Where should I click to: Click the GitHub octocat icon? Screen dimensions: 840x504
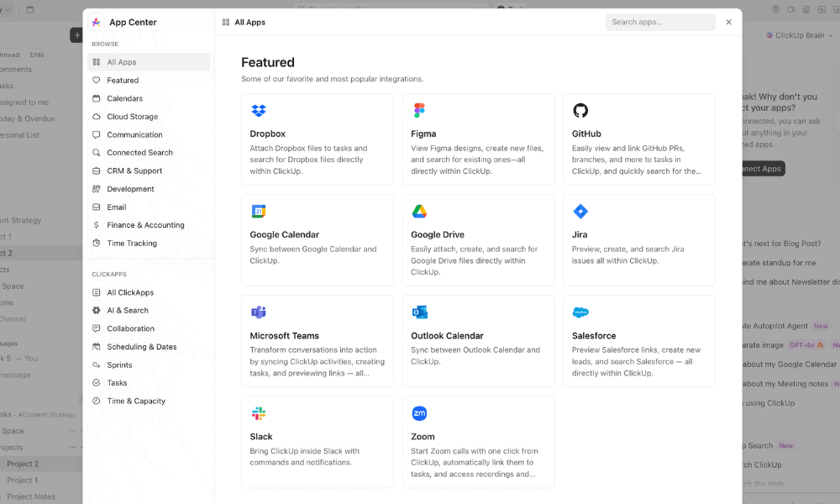(x=580, y=110)
